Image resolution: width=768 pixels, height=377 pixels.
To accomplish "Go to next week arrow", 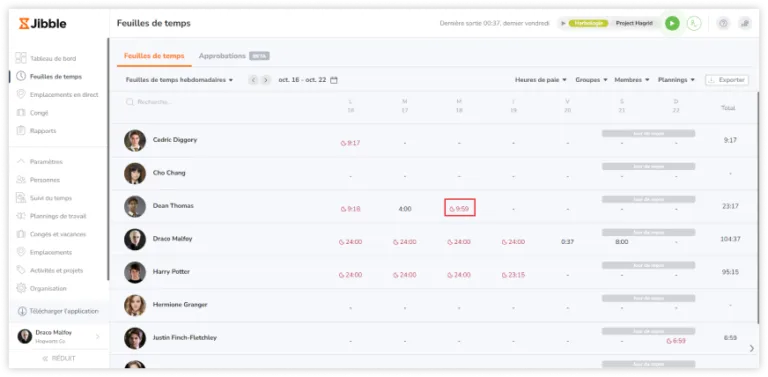I will (x=265, y=80).
